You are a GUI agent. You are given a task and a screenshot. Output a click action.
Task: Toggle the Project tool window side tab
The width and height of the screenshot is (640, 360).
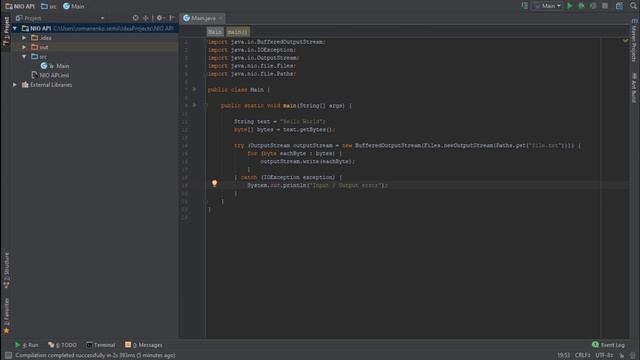pos(6,31)
